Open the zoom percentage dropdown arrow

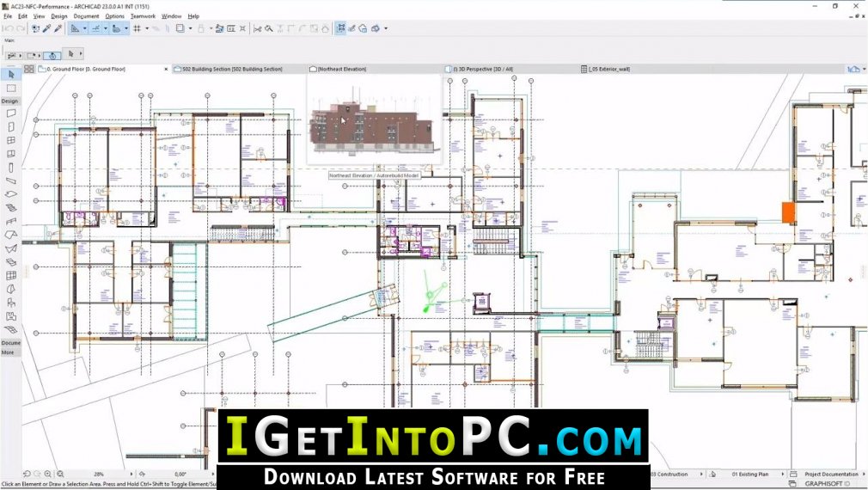131,475
